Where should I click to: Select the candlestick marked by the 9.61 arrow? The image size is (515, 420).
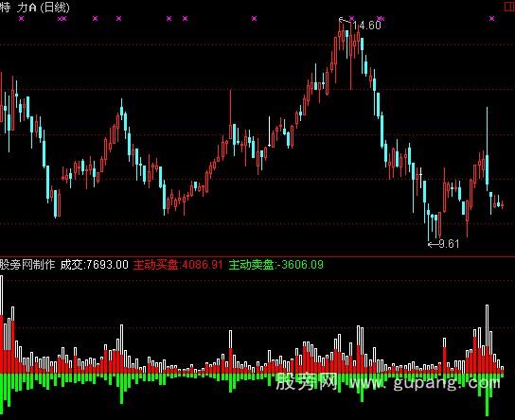428,223
